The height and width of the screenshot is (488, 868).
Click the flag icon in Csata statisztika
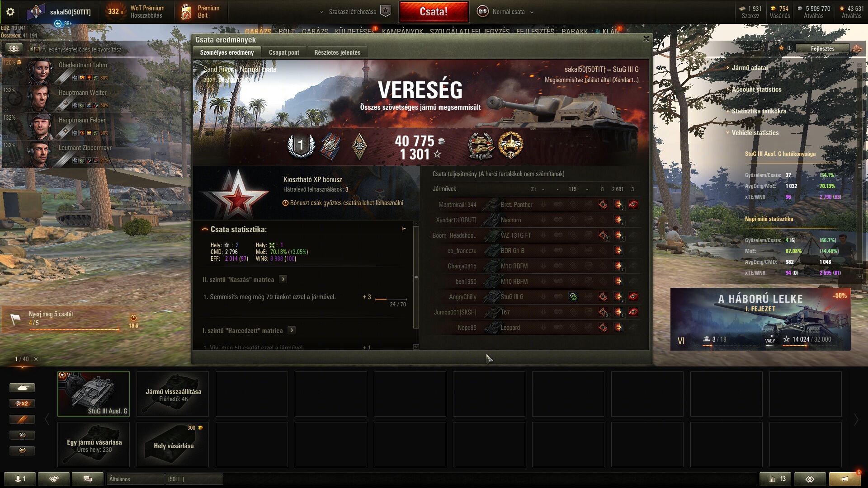click(x=404, y=230)
